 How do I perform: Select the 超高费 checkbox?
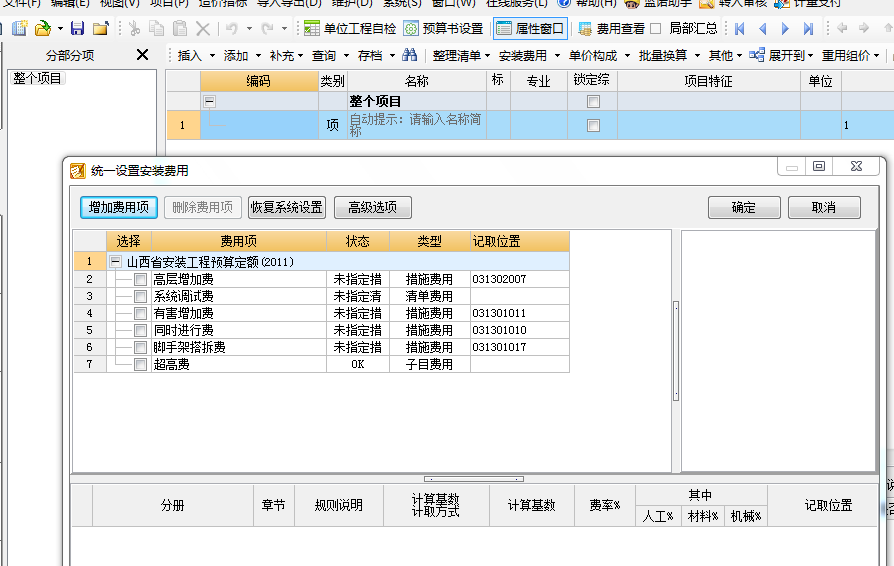(140, 364)
